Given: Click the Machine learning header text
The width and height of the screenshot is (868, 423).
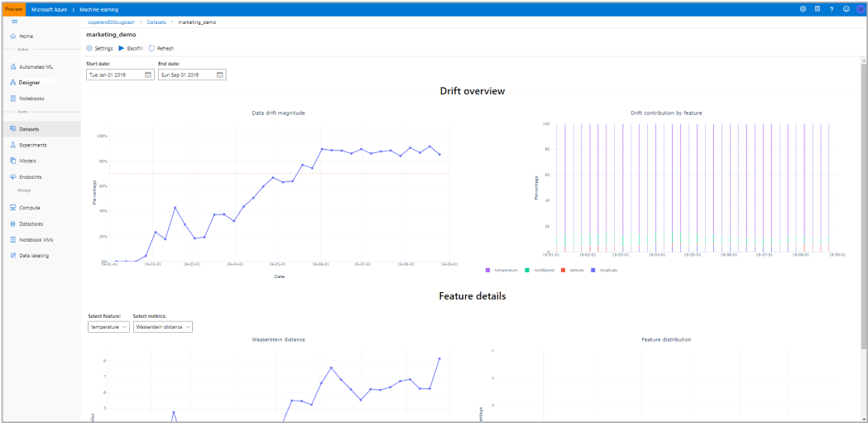Looking at the screenshot, I should [x=99, y=9].
